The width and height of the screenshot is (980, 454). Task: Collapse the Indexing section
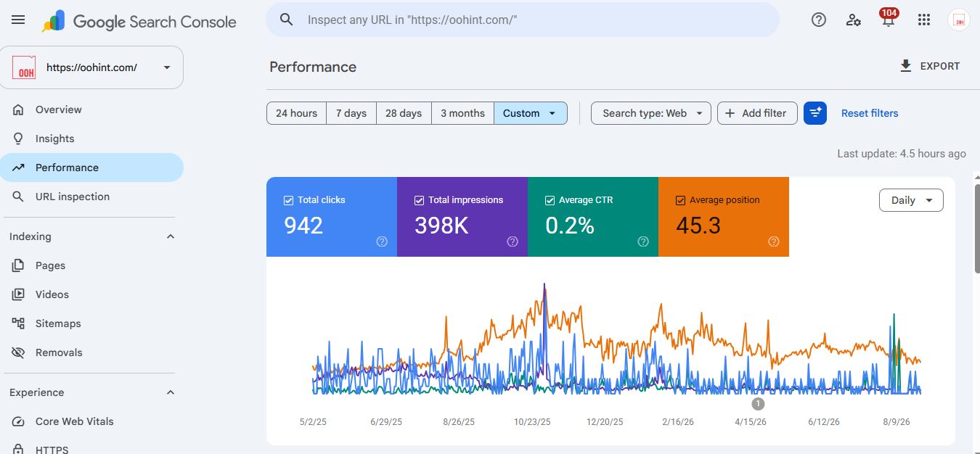171,236
